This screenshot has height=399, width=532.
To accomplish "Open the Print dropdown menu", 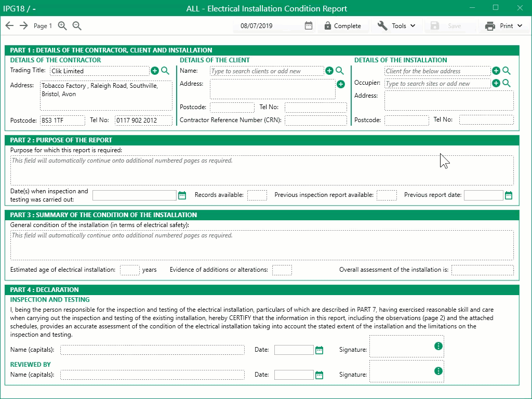I will point(504,25).
